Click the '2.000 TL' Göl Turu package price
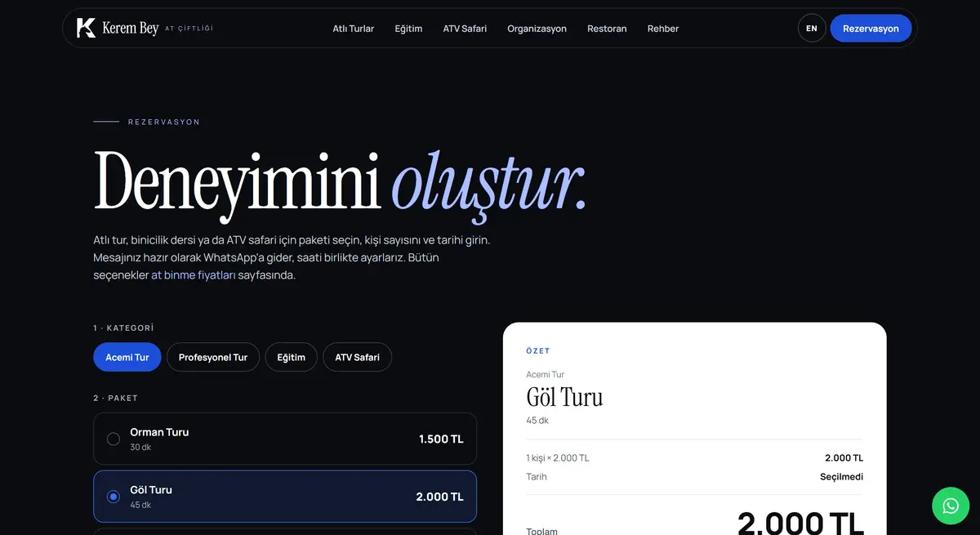Viewport: 980px width, 535px height. [x=439, y=497]
